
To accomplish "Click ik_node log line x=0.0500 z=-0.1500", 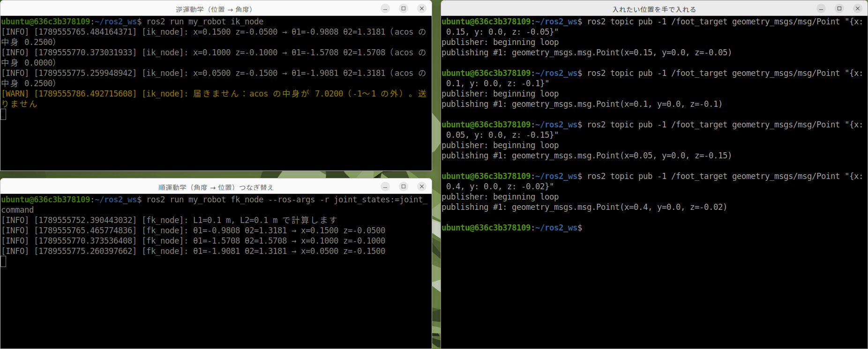I will [x=214, y=78].
